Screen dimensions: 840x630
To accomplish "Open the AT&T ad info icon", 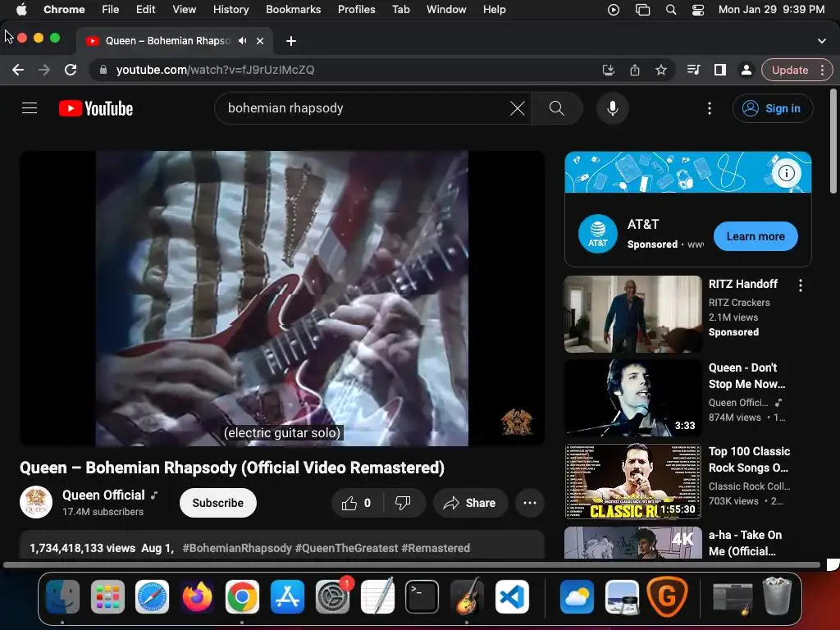I will point(786,173).
